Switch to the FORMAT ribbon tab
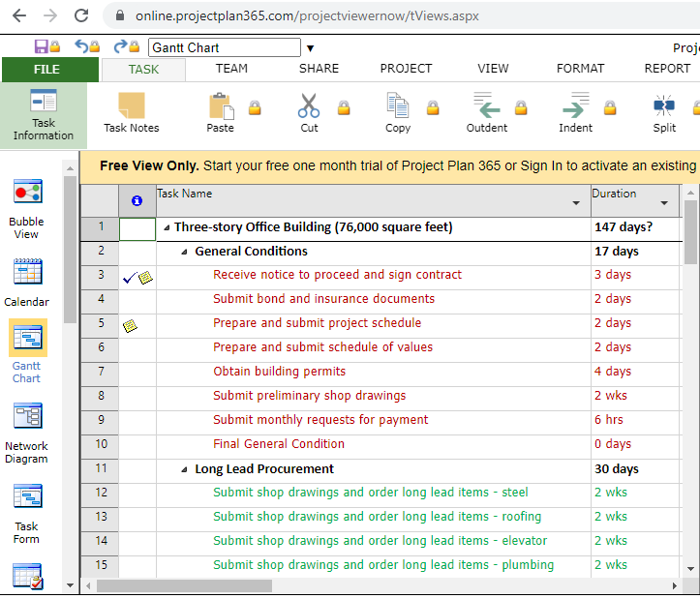Screen dimensions: 700x599 [580, 69]
